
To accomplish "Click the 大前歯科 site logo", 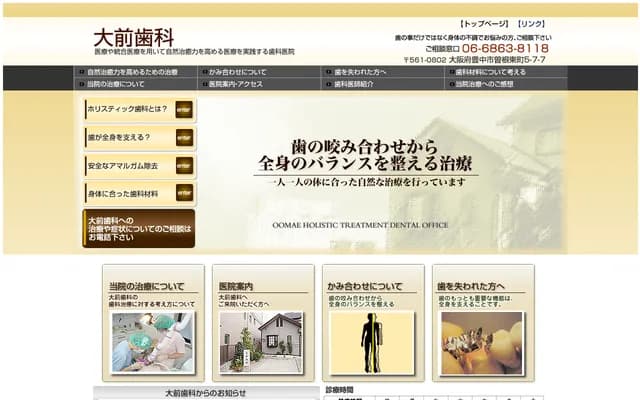I will point(133,37).
